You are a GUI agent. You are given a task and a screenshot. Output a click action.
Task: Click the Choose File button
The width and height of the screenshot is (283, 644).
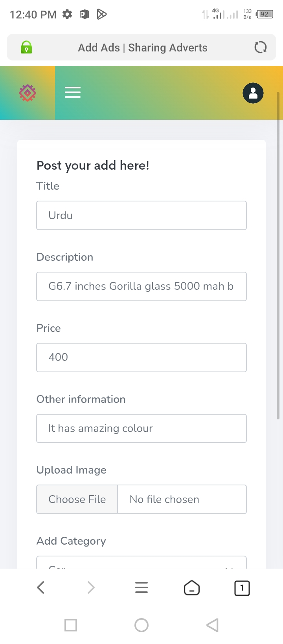(77, 499)
